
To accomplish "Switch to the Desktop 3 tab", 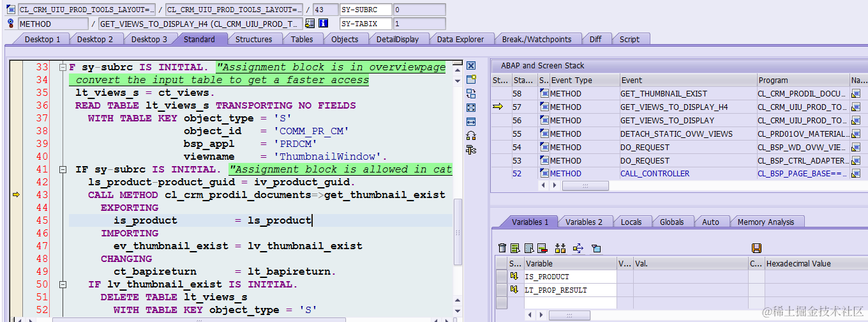I will tap(149, 40).
